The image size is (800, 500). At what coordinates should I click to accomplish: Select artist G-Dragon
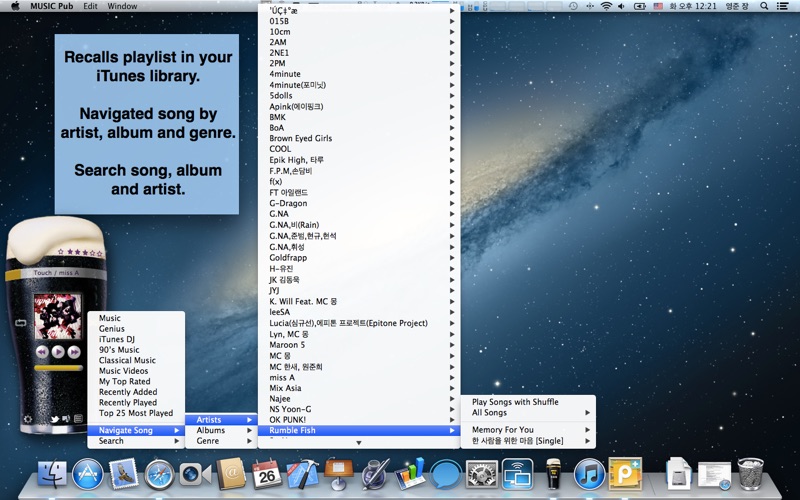pyautogui.click(x=359, y=203)
